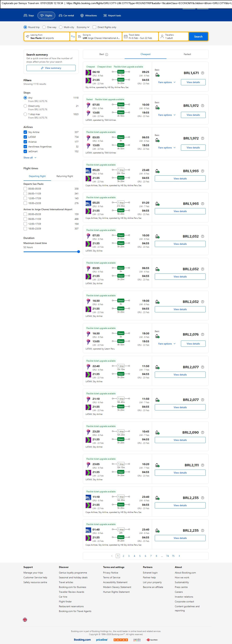Click the help icon beside BRL1,671 price
This screenshot has height=644, width=232.
point(202,73)
